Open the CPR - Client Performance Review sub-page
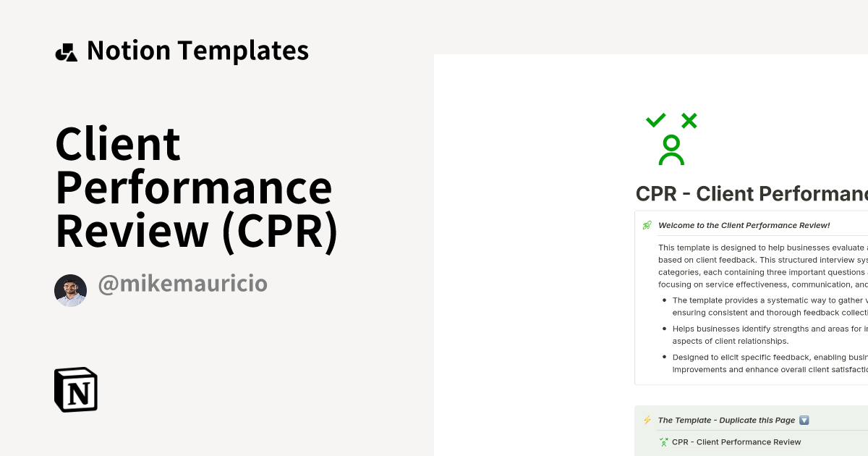The height and width of the screenshot is (456, 868). [736, 442]
